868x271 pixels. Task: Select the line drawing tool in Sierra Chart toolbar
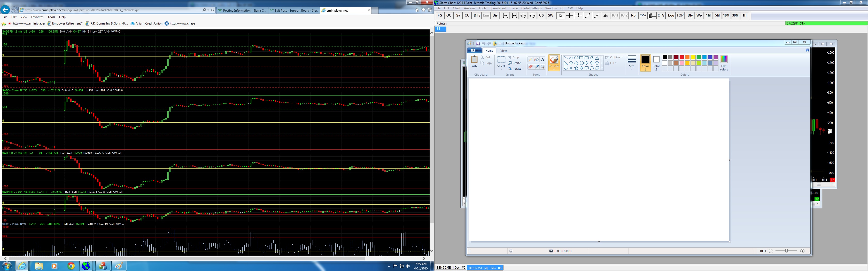[588, 15]
